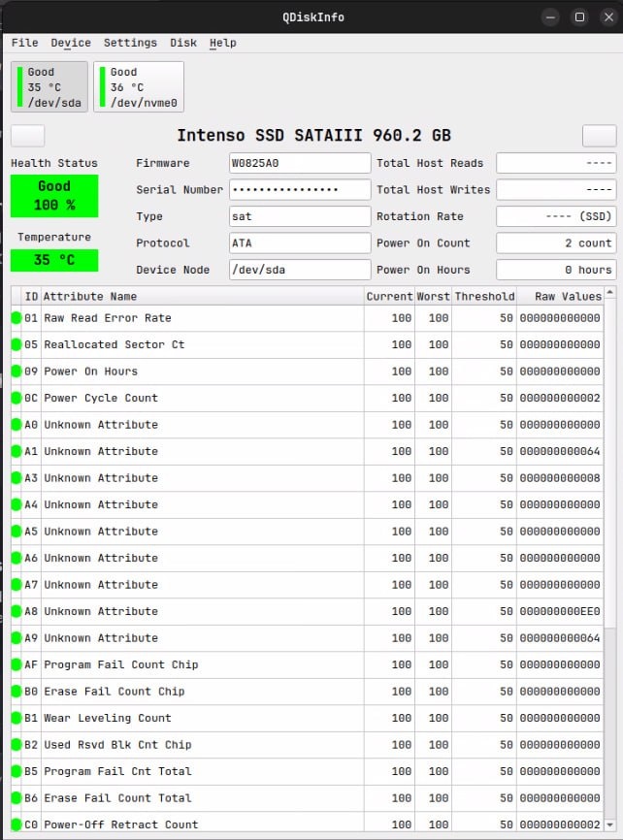Select the Reallocated Sector Ct attribute name
The width and height of the screenshot is (623, 840).
tap(115, 344)
